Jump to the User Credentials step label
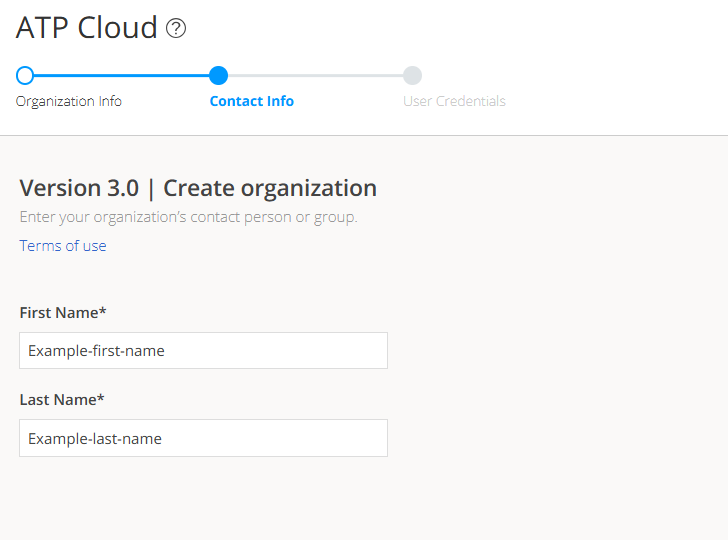The height and width of the screenshot is (540, 728). pyautogui.click(x=454, y=101)
